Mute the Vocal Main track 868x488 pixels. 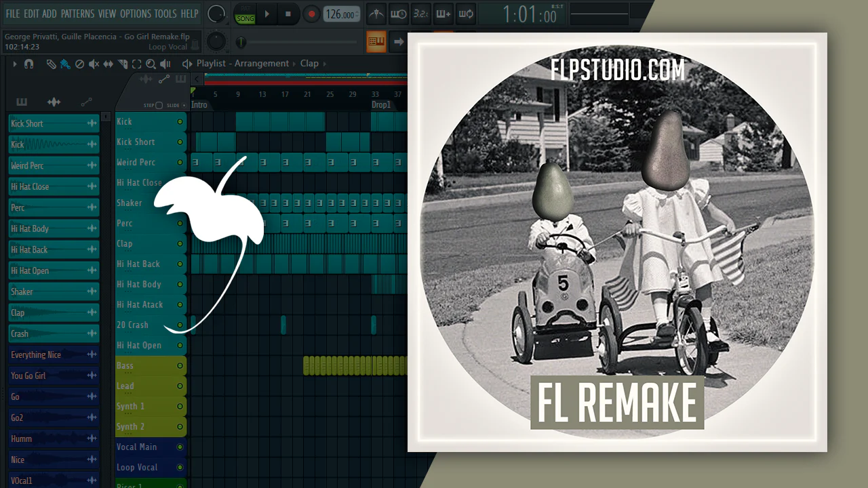click(180, 447)
